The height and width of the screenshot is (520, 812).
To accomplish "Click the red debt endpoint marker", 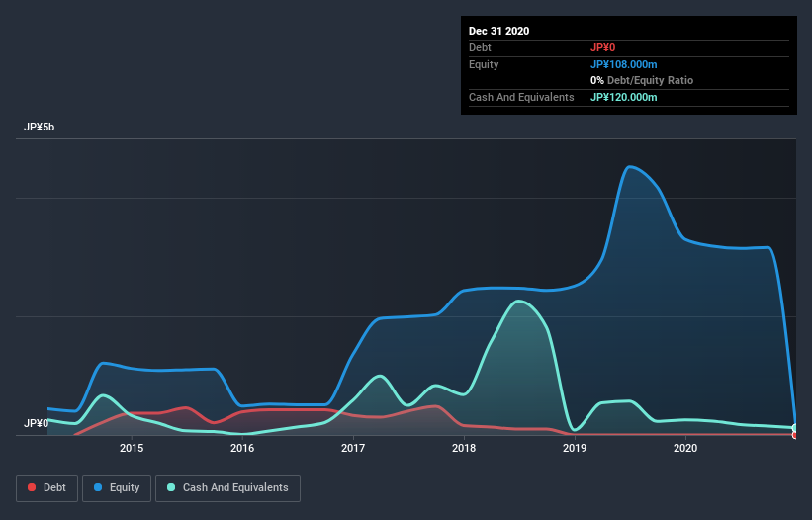I will point(795,435).
